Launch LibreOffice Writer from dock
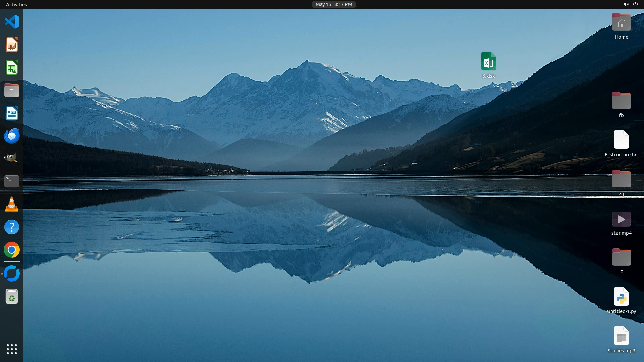 pyautogui.click(x=12, y=113)
